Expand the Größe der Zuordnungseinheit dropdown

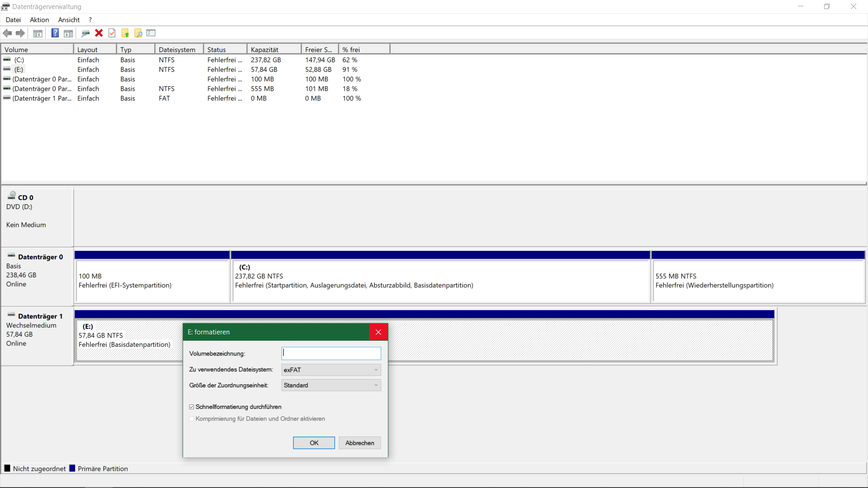[x=331, y=385]
